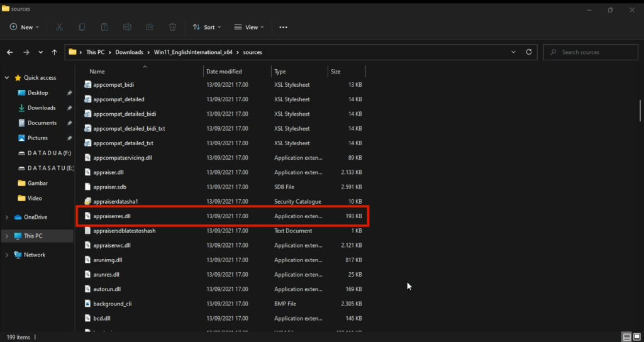The width and height of the screenshot is (644, 342).
Task: Open address bar history dropdown
Action: (513, 52)
